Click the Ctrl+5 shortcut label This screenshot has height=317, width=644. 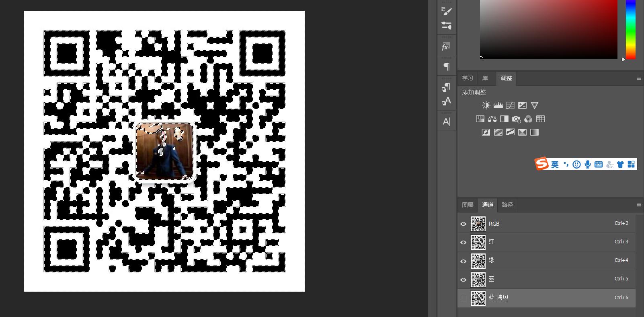click(621, 279)
